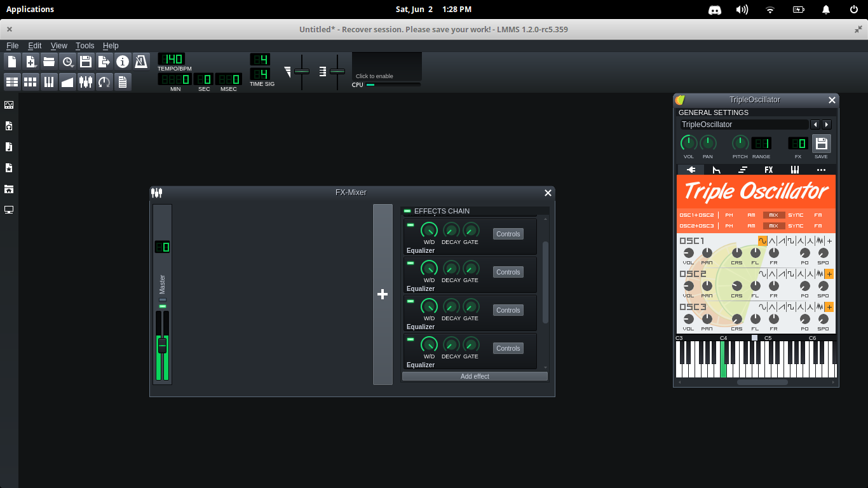Screen dimensions: 868x488
Task: Toggle the metronome icon
Action: pyautogui.click(x=141, y=62)
